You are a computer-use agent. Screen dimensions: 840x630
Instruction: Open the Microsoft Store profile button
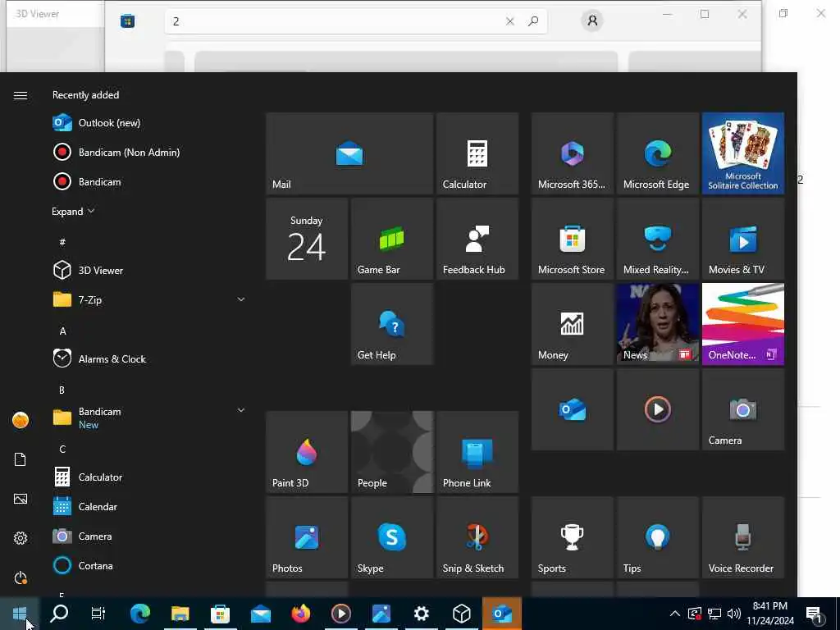tap(592, 21)
